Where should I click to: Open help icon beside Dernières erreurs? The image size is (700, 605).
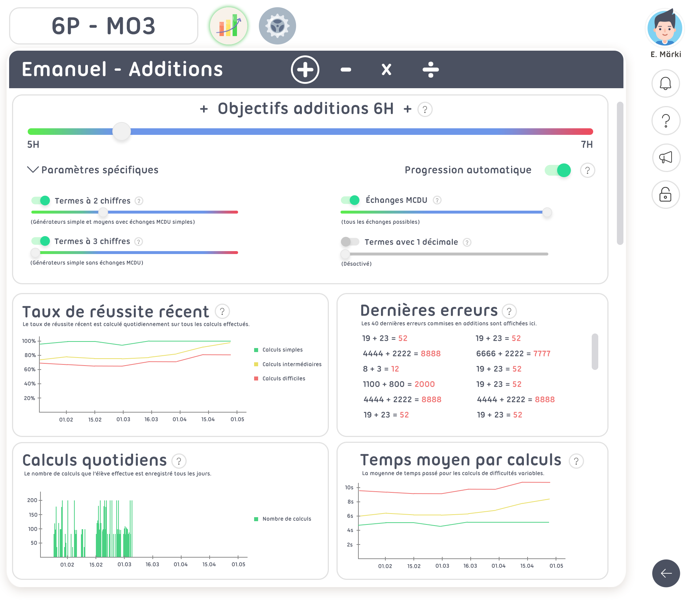pos(509,311)
